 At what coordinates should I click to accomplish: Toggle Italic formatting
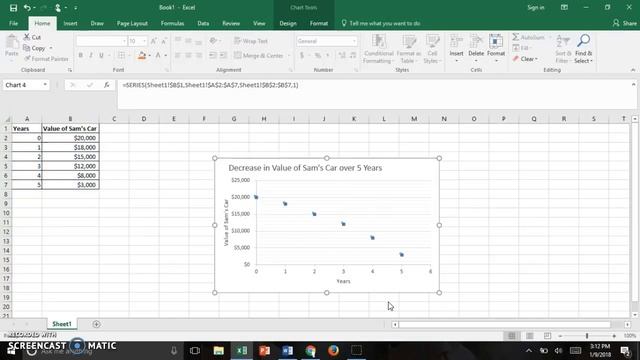pyautogui.click(x=91, y=55)
